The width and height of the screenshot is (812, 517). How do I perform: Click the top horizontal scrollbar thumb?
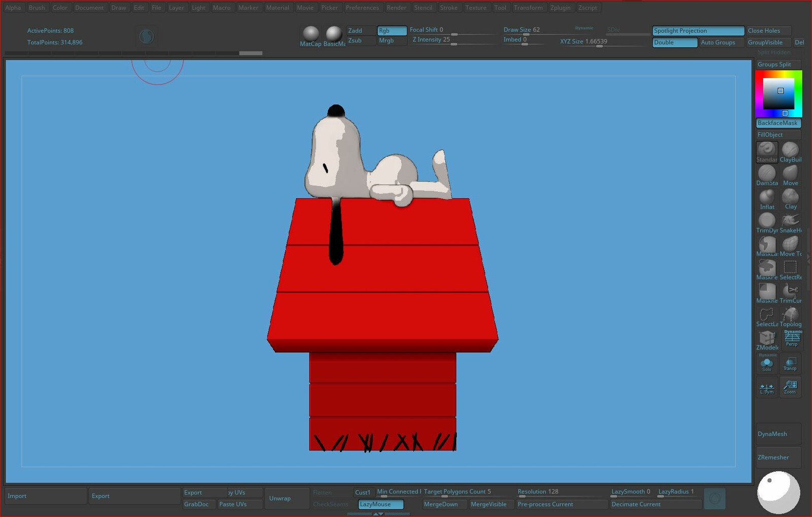[251, 53]
